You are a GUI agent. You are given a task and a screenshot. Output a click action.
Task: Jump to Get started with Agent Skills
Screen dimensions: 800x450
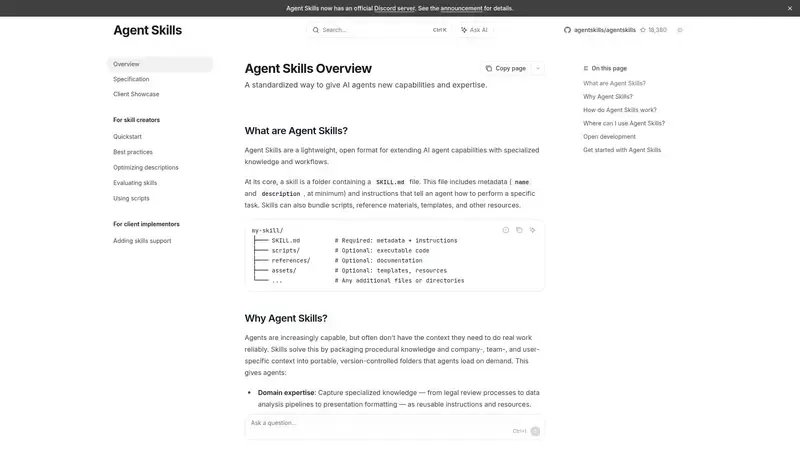point(622,150)
